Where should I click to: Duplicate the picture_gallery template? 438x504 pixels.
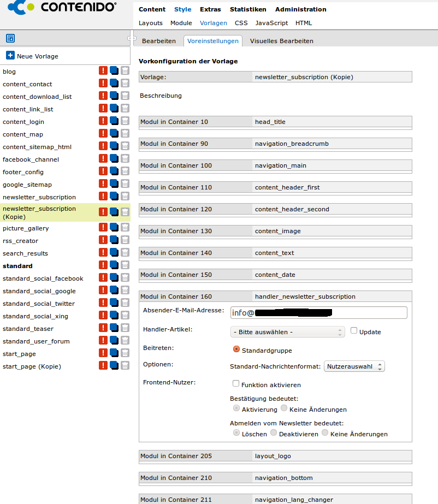[114, 227]
